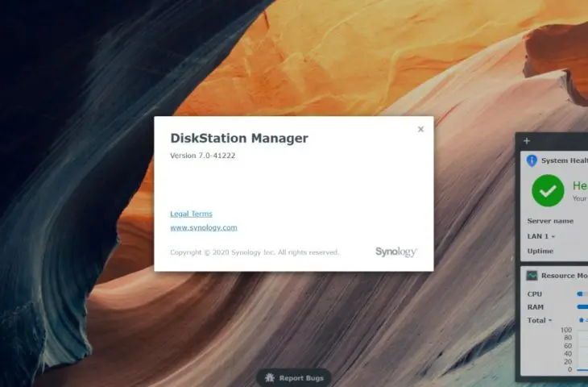Image resolution: width=588 pixels, height=387 pixels.
Task: Click the Version 7.0-41222 text
Action: coord(202,155)
